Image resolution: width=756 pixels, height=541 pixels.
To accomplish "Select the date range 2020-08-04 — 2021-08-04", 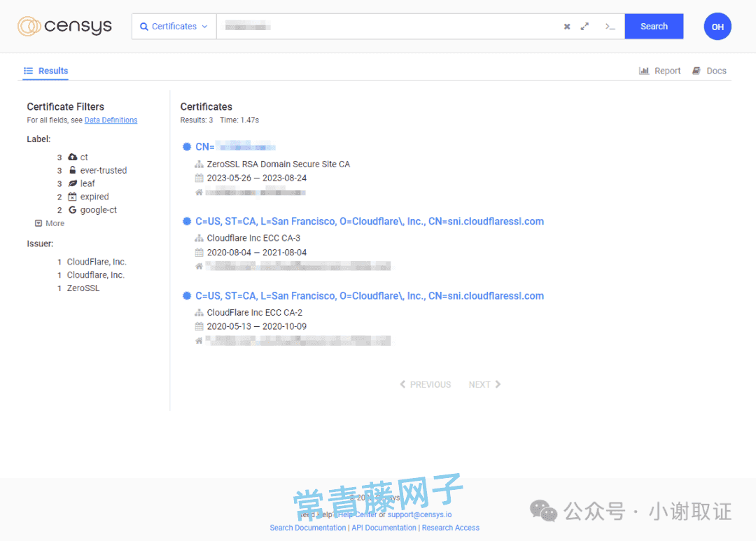I will [x=256, y=252].
